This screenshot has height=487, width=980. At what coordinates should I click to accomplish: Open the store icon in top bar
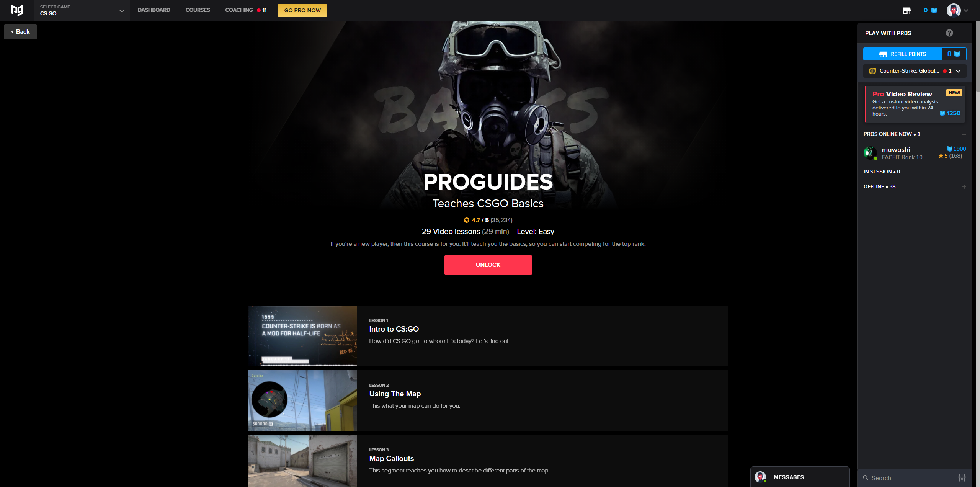[906, 10]
